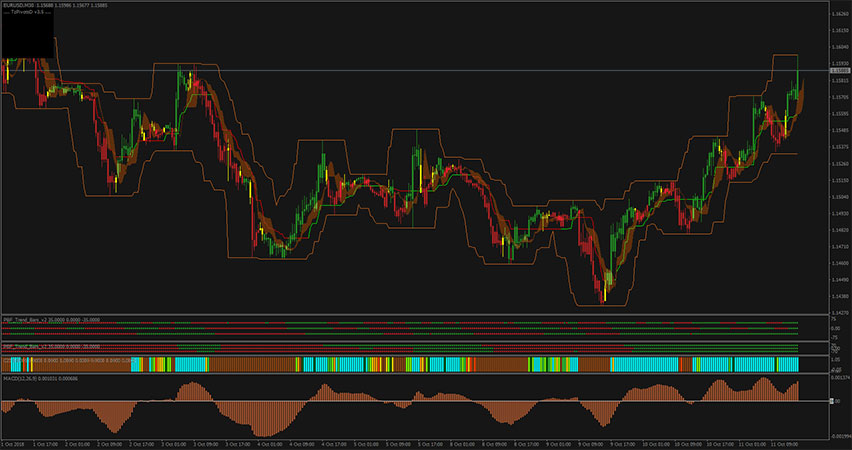852x450 pixels.
Task: Click the '8 Oct 01:00' time label
Action: pyautogui.click(x=462, y=444)
